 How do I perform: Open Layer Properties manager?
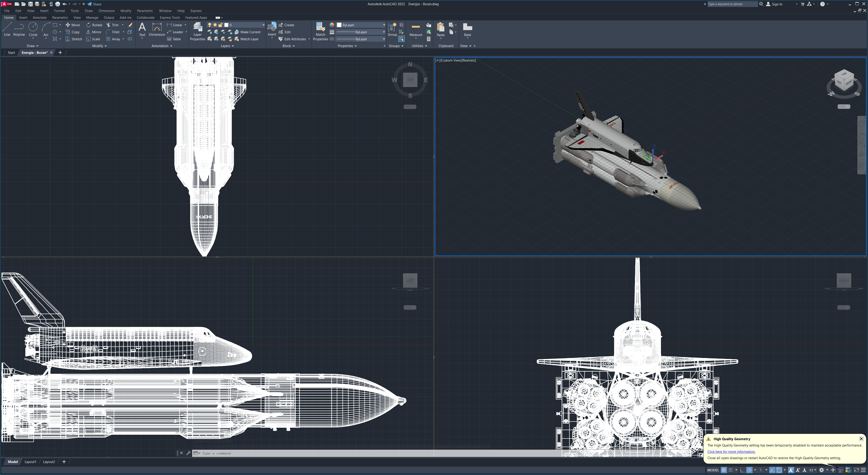(x=198, y=31)
